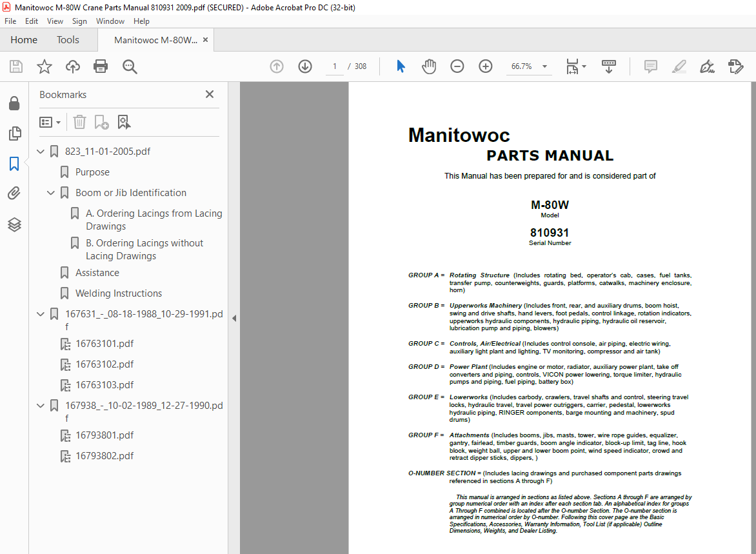The width and height of the screenshot is (756, 554).
Task: Open the zoom level dropdown arrow
Action: point(545,66)
